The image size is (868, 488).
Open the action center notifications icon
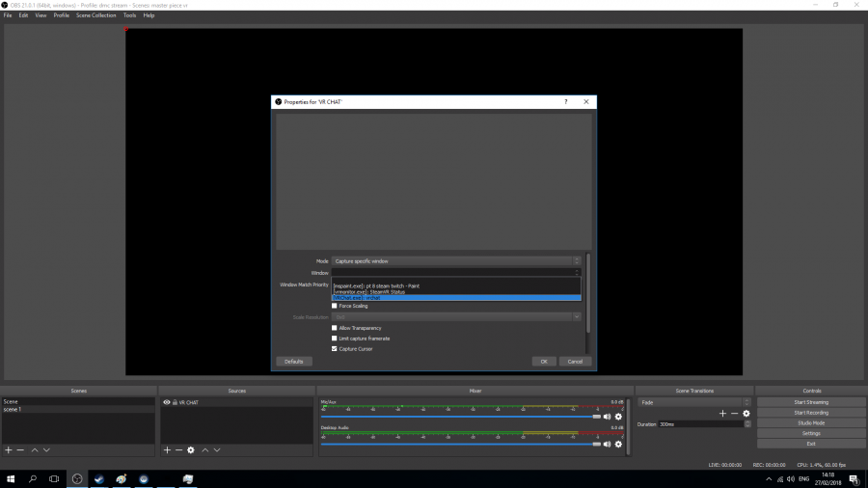[854, 479]
